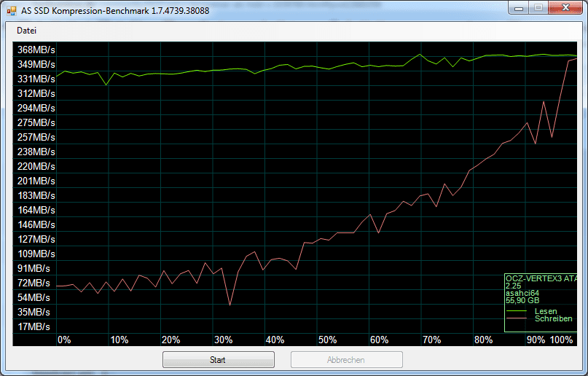Click the 238MB/s axis label
This screenshot has width=588, height=376.
pyautogui.click(x=36, y=152)
